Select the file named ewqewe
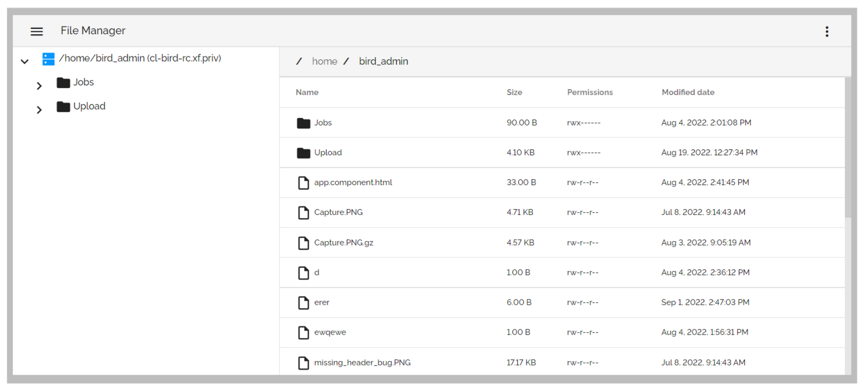The width and height of the screenshot is (868, 390). point(330,333)
